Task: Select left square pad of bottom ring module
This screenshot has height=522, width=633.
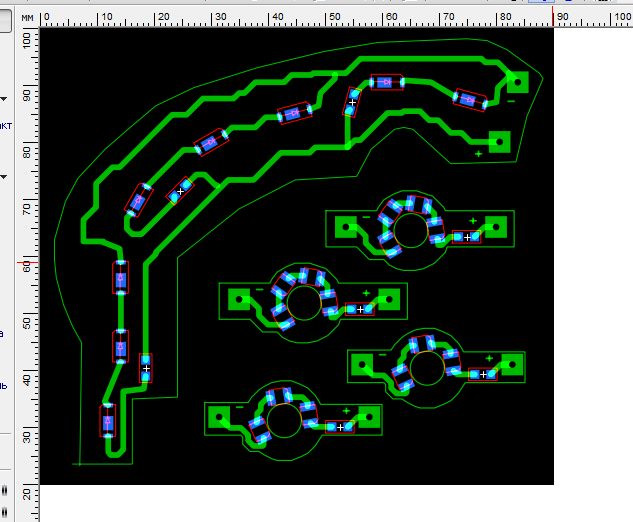Action: (x=219, y=417)
